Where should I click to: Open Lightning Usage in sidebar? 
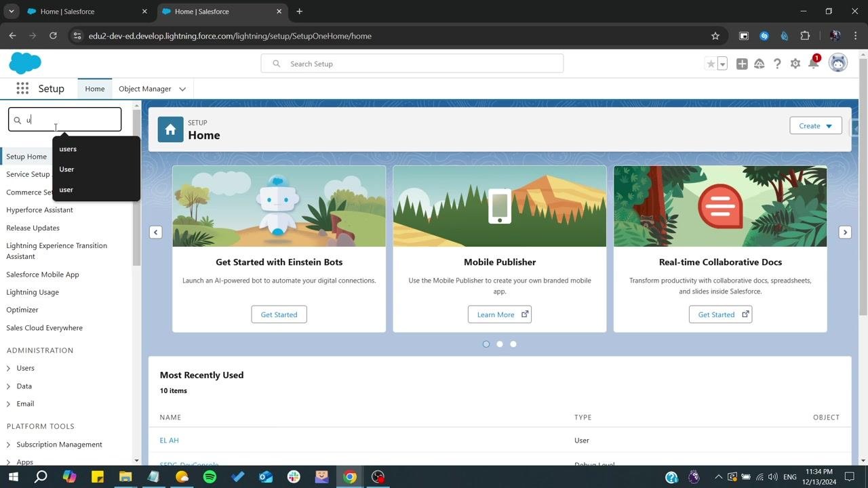[33, 292]
